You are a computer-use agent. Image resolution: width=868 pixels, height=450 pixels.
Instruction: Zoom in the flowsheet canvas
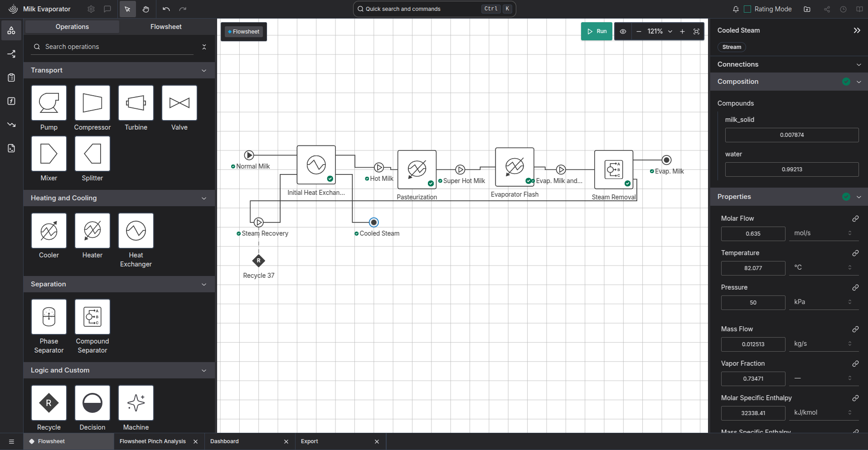pos(682,31)
